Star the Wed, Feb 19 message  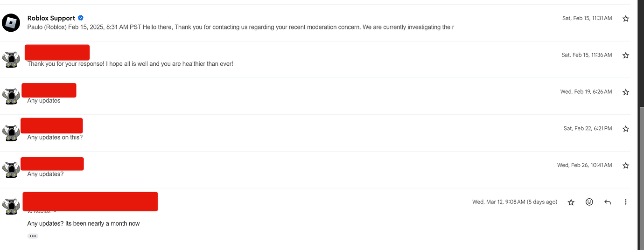coord(626,92)
